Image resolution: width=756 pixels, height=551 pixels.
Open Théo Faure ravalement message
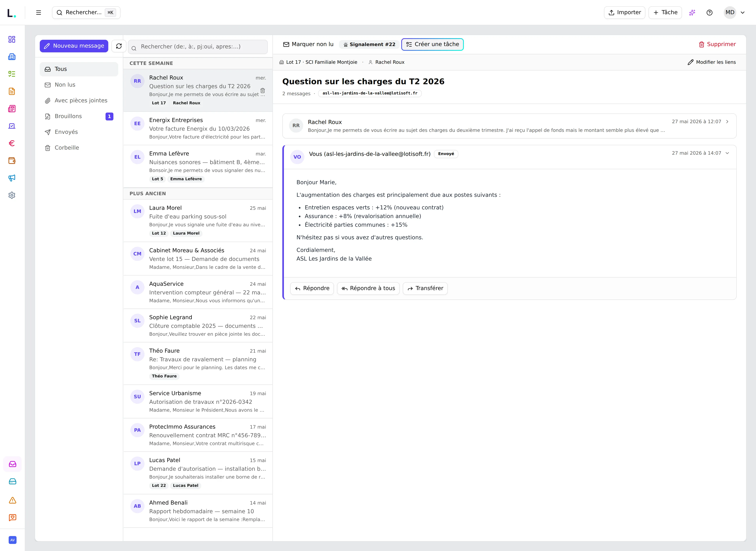pos(198,363)
